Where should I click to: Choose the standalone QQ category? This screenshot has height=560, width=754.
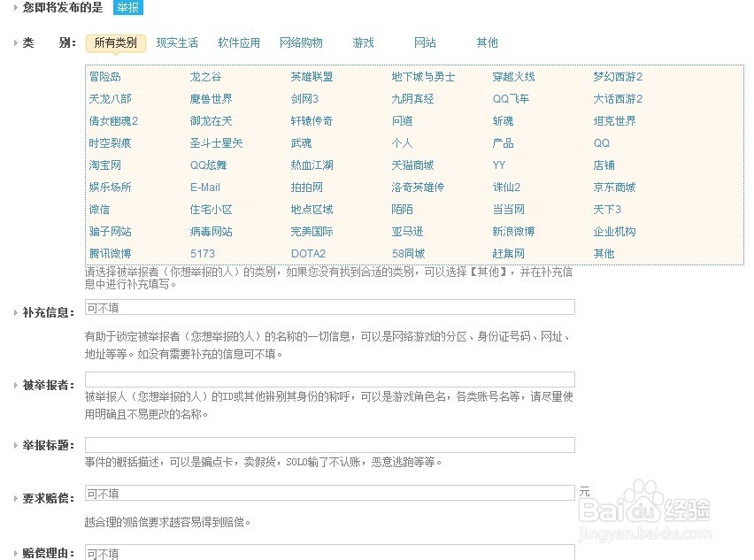pyautogui.click(x=602, y=143)
